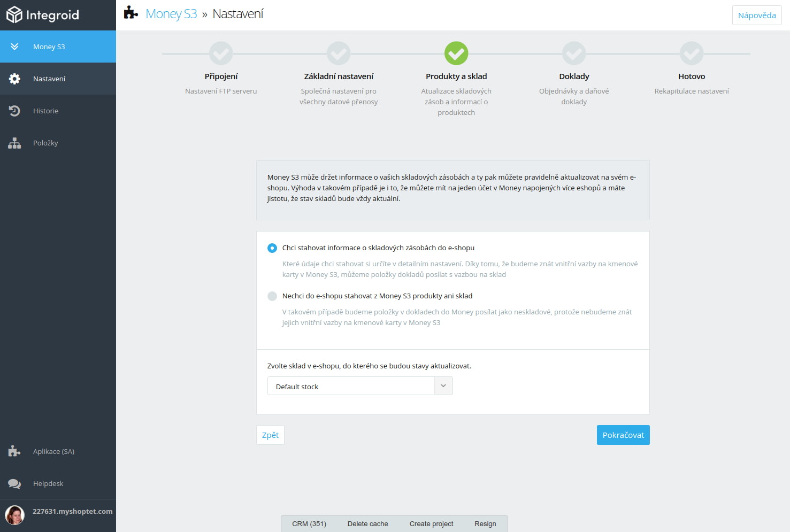Open the Helpdesk chat bubbles icon
The height and width of the screenshot is (532, 790).
pos(14,483)
